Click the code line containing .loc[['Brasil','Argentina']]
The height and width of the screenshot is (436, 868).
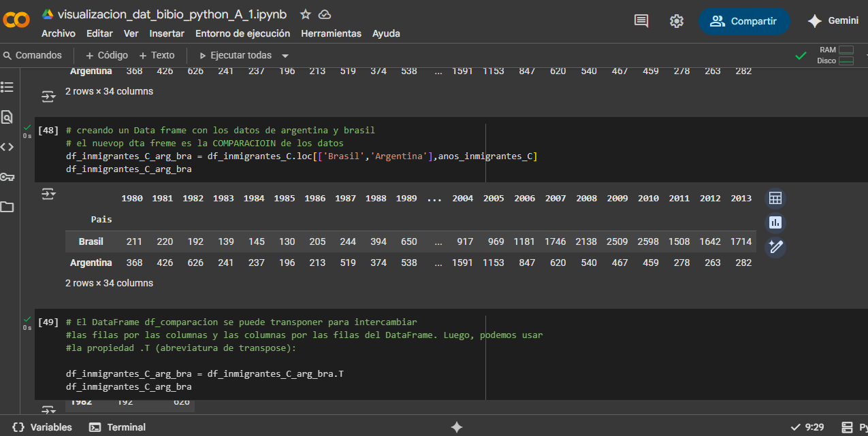[302, 156]
